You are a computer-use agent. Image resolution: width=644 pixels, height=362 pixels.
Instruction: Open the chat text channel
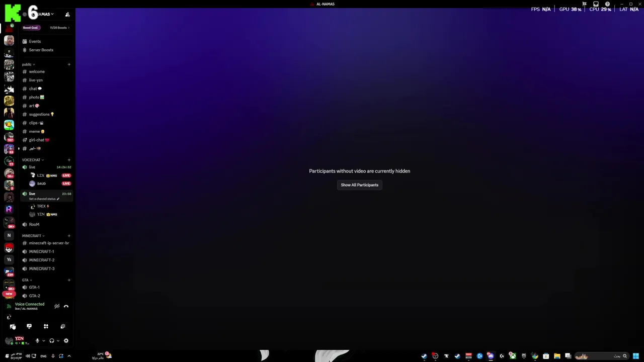(46, 88)
